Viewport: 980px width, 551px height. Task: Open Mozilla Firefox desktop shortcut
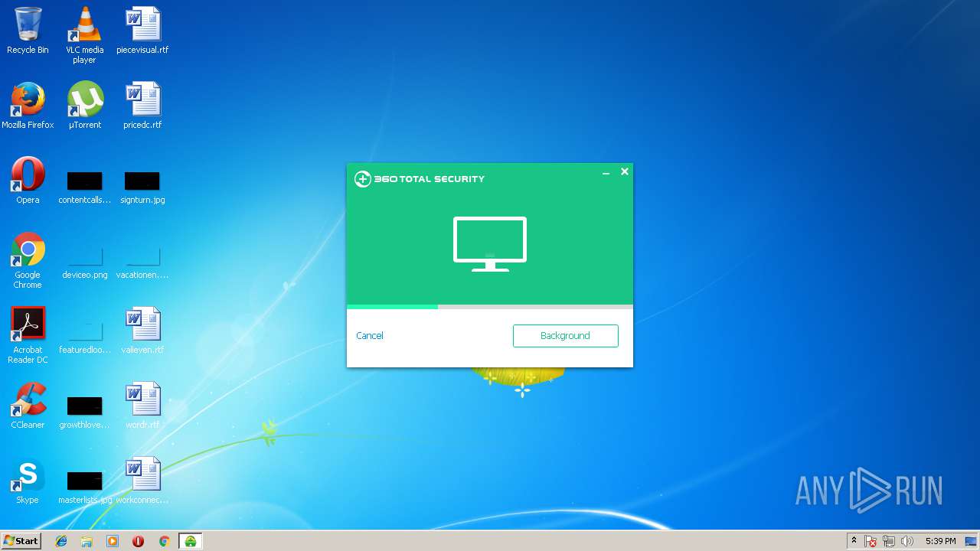(28, 106)
